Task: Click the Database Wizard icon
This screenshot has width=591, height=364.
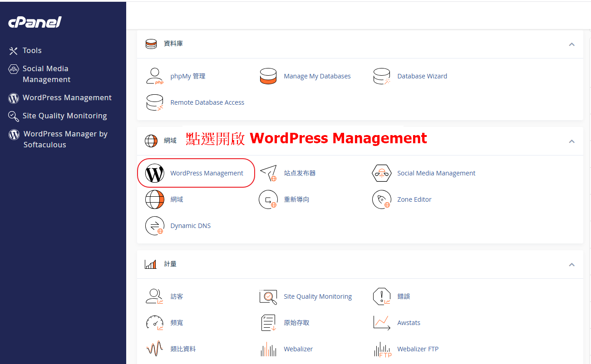Action: point(381,76)
